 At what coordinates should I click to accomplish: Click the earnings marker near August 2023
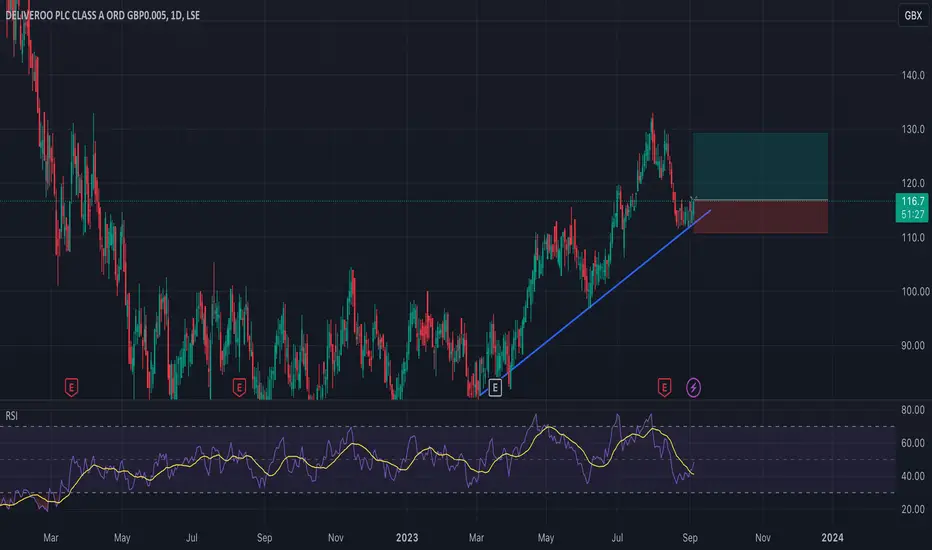[664, 388]
